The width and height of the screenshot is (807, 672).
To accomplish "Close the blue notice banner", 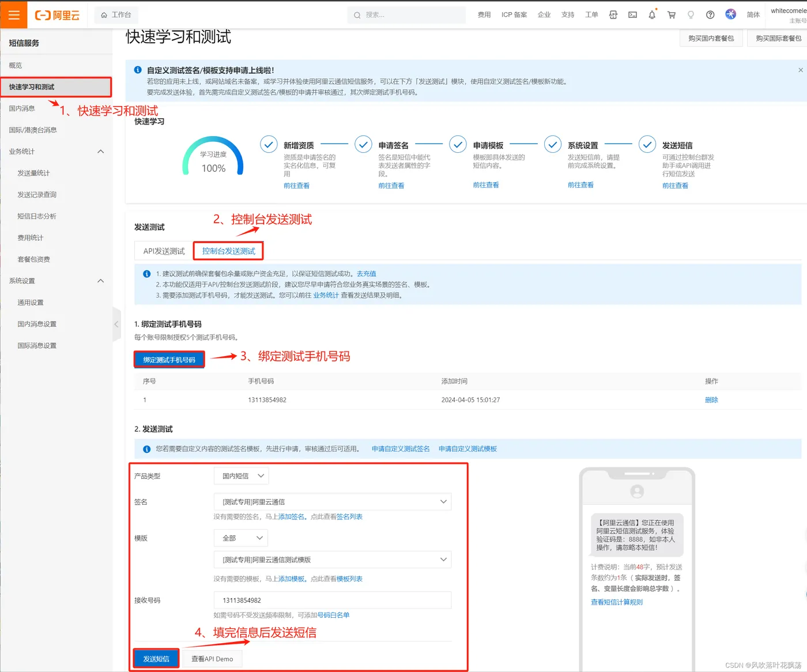I will (800, 70).
